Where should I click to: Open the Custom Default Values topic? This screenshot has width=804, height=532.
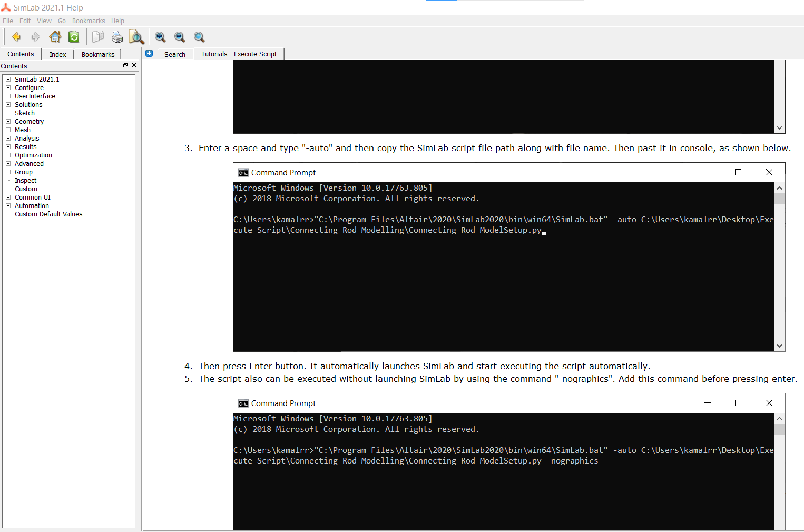coord(48,214)
